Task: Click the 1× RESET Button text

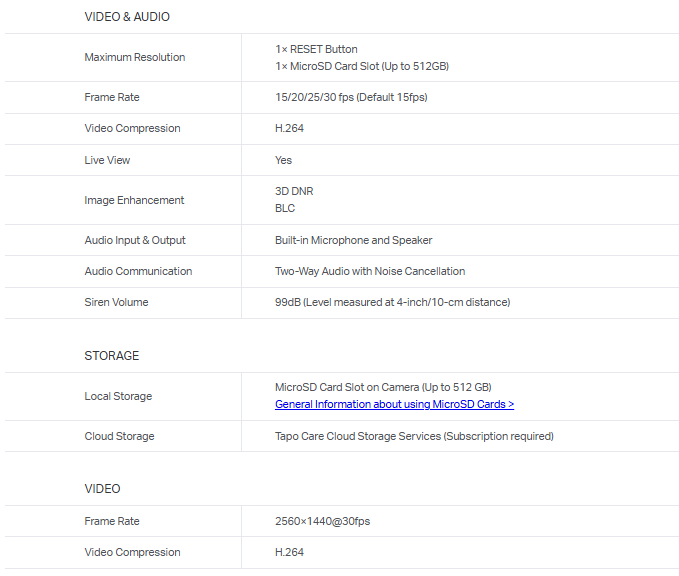Action: tap(316, 49)
